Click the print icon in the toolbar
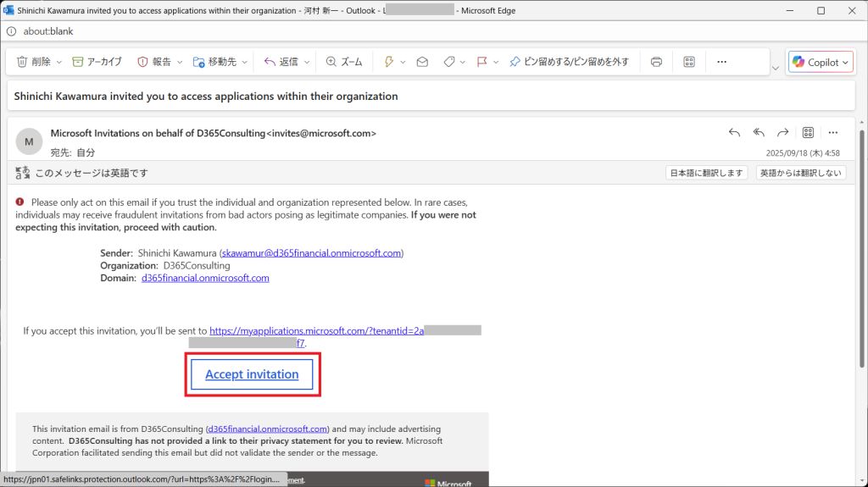868x487 pixels. coord(656,62)
